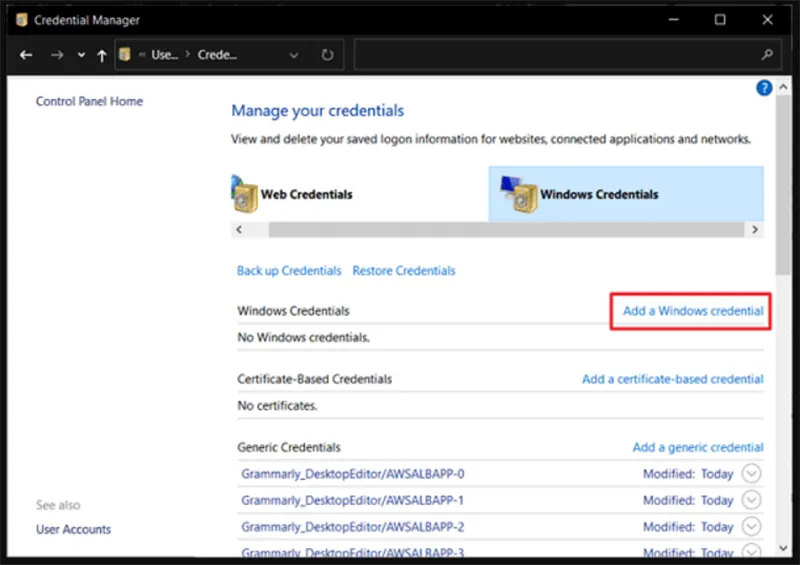
Task: Add a generic credential
Action: click(x=698, y=448)
